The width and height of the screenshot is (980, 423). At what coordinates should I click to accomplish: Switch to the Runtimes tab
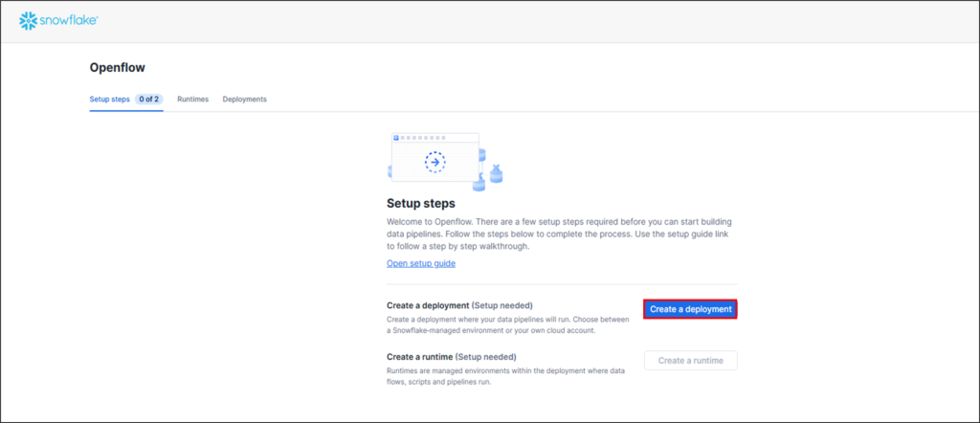(x=192, y=100)
